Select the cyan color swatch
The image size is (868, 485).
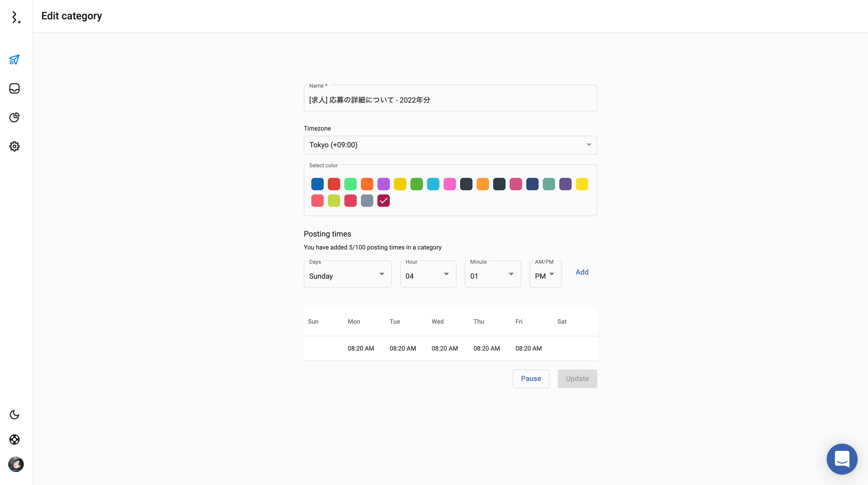(x=433, y=184)
